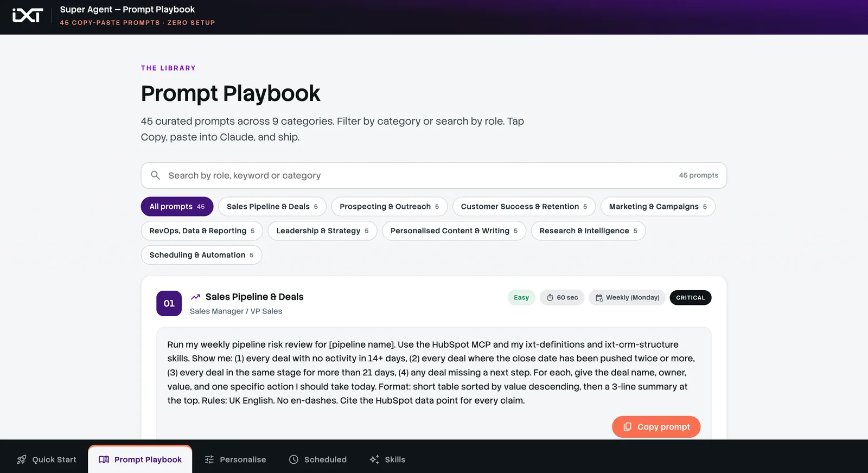This screenshot has width=868, height=473.
Task: Click the Sales Pipeline & Deals card title
Action: click(254, 297)
